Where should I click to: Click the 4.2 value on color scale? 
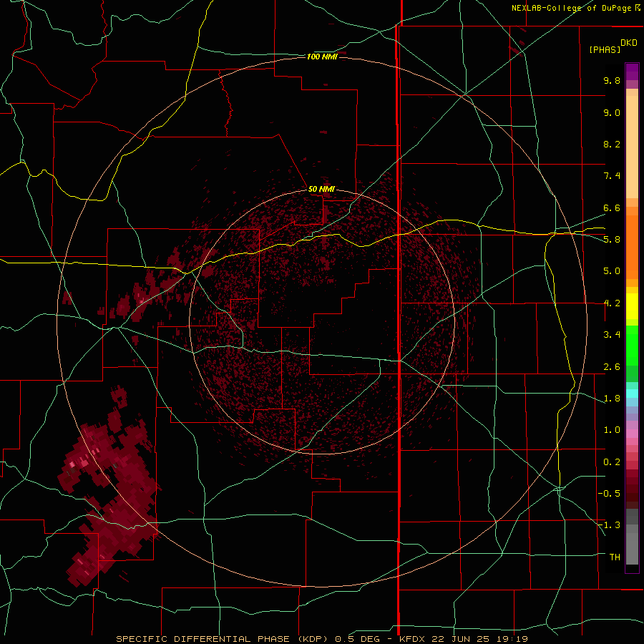click(x=612, y=303)
